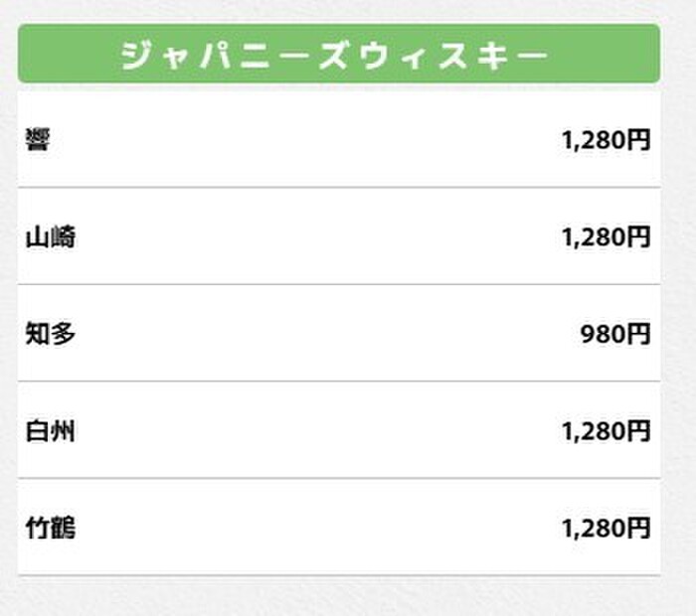Click the divider line below the 知多 row
This screenshot has width=696, height=616.
point(339,381)
